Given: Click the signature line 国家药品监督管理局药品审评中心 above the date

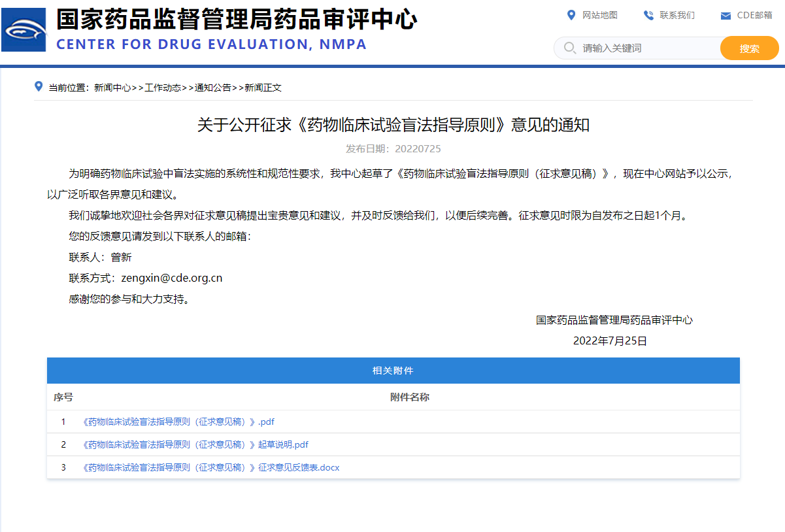Looking at the screenshot, I should click(614, 320).
